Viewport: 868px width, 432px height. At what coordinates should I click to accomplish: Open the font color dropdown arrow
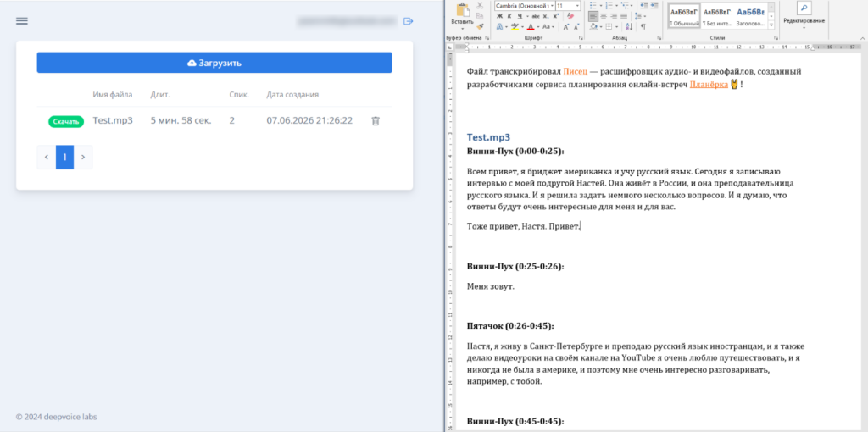point(538,26)
